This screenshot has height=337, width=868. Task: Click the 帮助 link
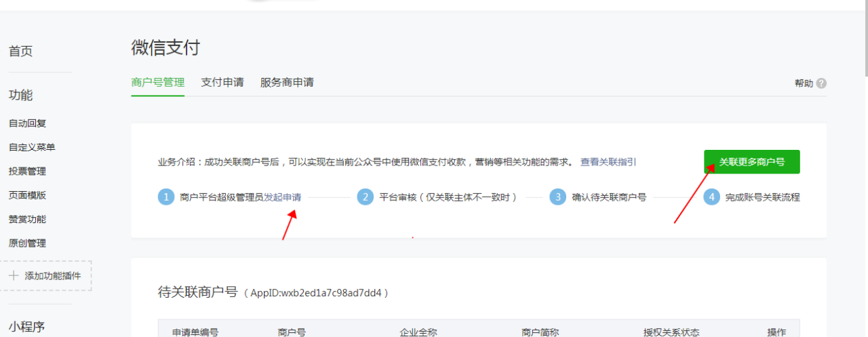coord(804,83)
